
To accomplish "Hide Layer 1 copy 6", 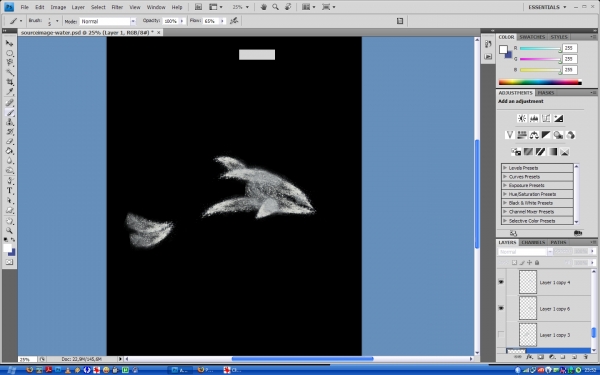I will [x=501, y=308].
